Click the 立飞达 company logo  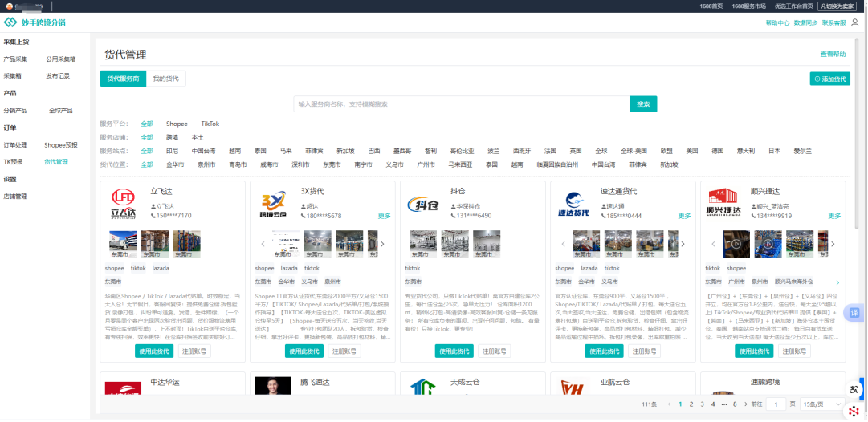click(x=123, y=205)
